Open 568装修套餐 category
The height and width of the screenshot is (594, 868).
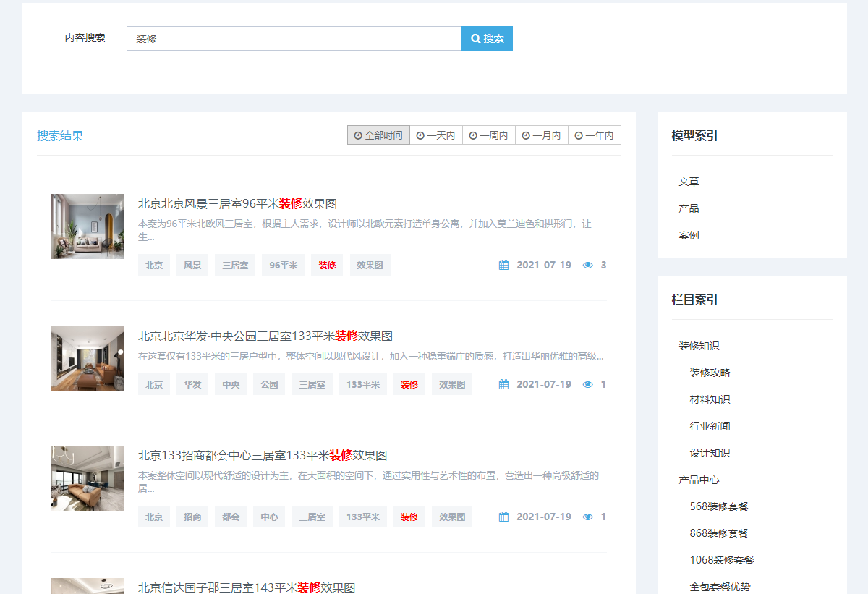click(719, 506)
